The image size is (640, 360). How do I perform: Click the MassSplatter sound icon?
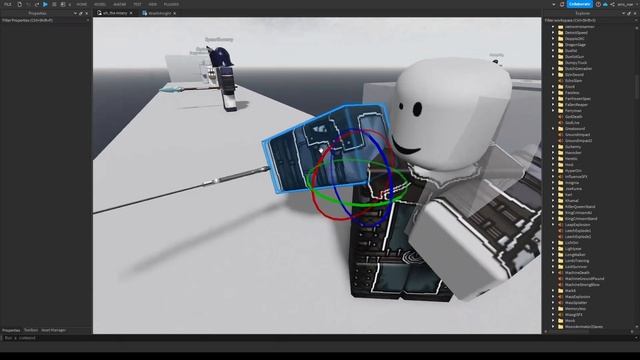point(560,302)
